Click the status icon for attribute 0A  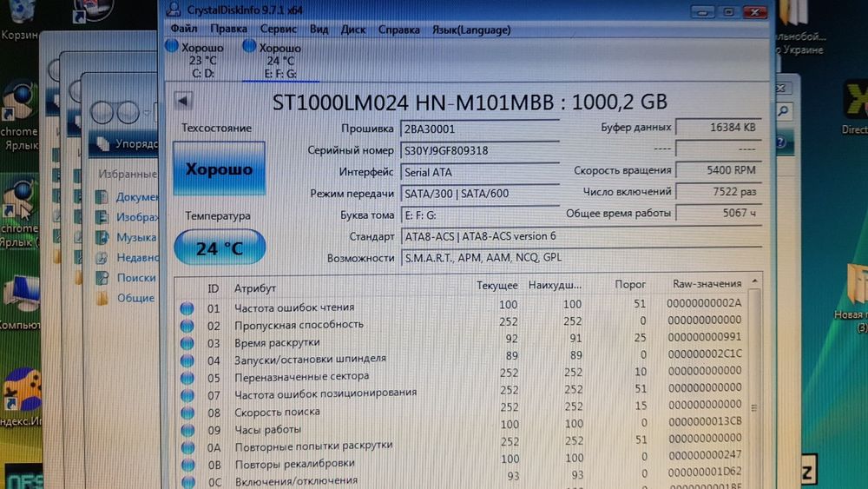point(187,447)
